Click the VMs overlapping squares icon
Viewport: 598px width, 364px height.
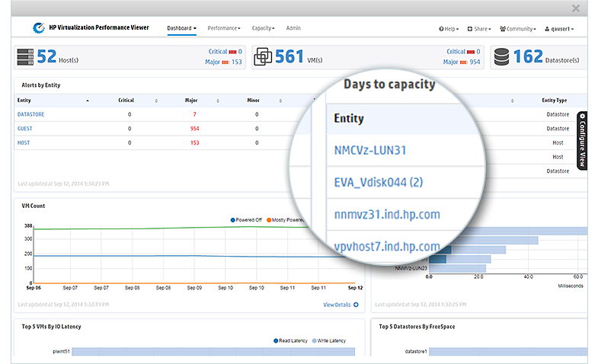[264, 57]
